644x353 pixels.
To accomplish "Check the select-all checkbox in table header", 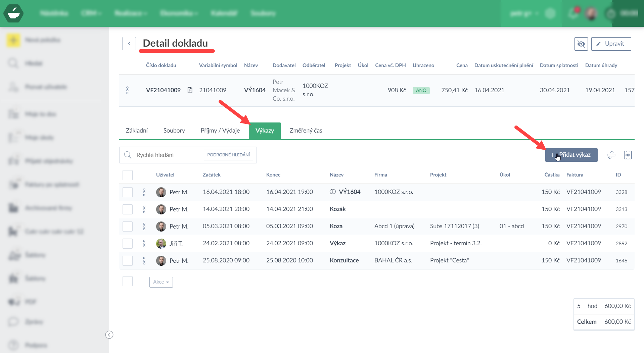I will pyautogui.click(x=128, y=175).
